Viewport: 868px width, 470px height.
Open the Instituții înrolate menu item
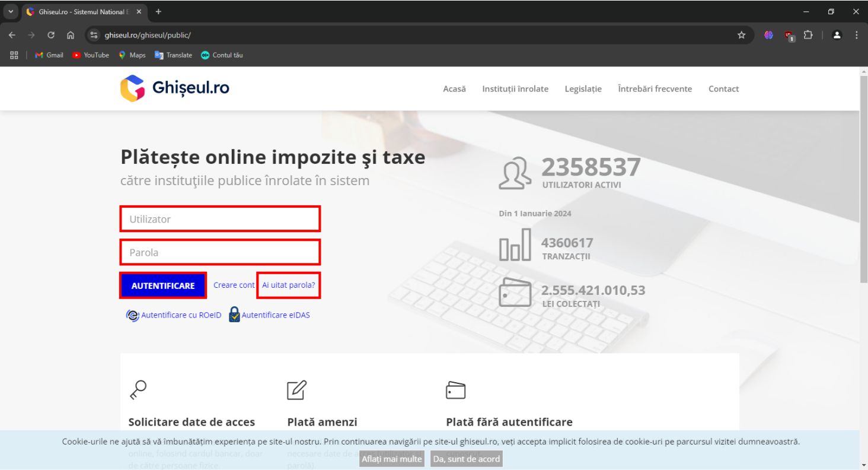(515, 89)
